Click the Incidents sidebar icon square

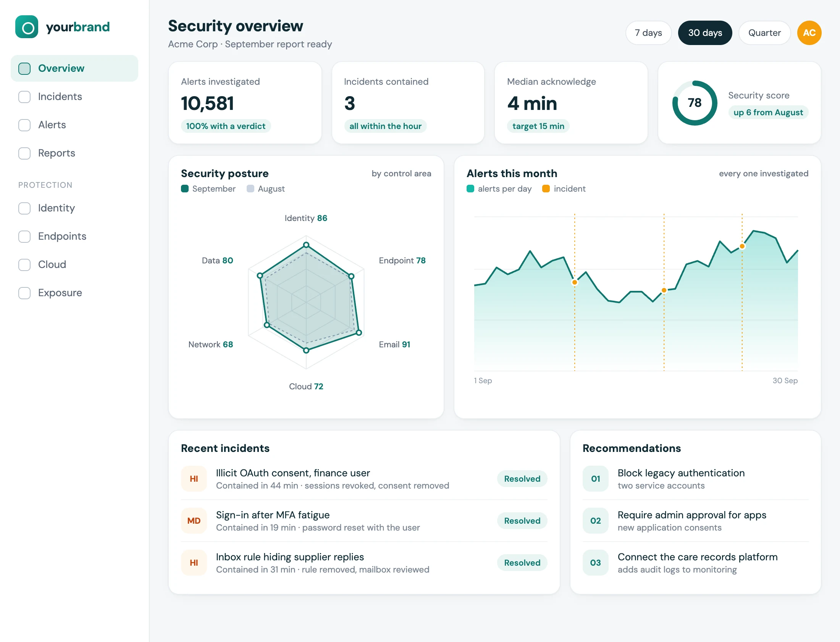[24, 97]
